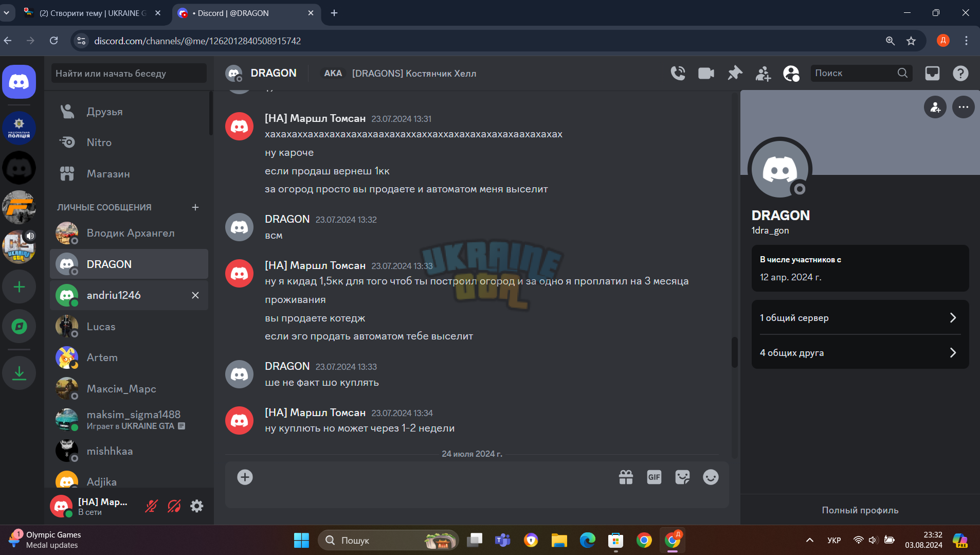This screenshot has height=555, width=980.
Task: Toggle microphone mute
Action: (151, 506)
